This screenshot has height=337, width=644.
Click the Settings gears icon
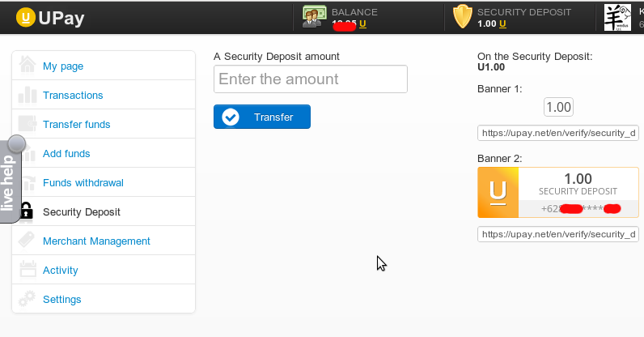click(28, 299)
